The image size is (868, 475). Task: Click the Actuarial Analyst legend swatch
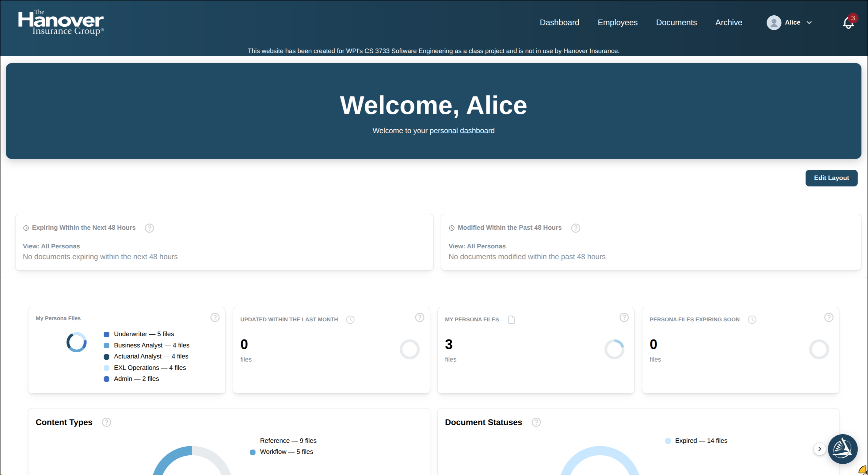(x=106, y=357)
